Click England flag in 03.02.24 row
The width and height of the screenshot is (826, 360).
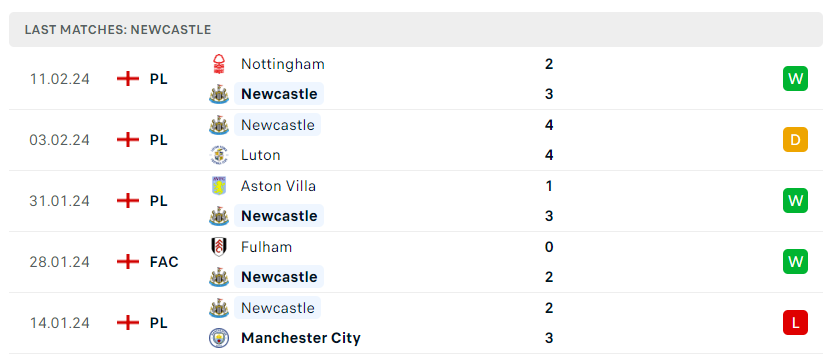pos(127,140)
